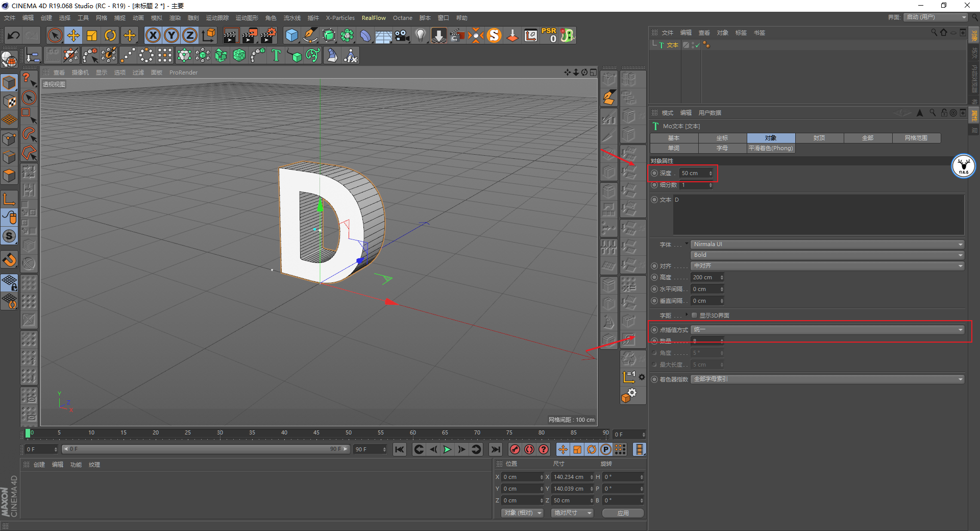Open the 文件 menu in main menu bar
Screen dimensions: 980x531
point(10,18)
